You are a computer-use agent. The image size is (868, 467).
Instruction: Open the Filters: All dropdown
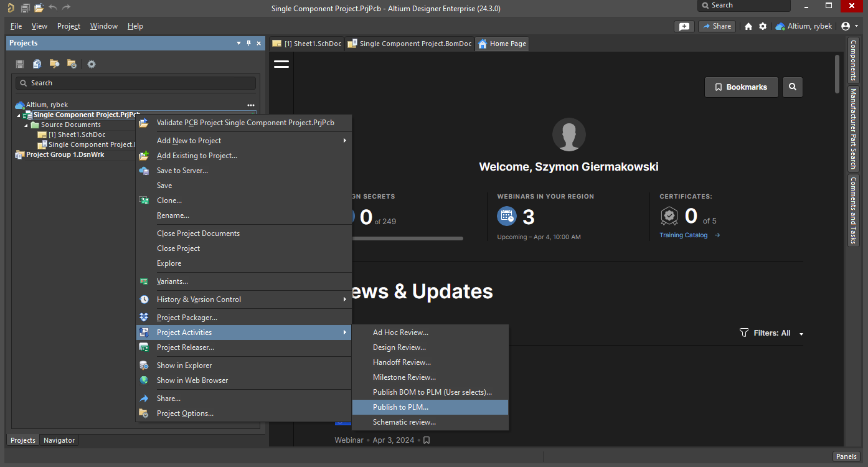[x=771, y=333]
